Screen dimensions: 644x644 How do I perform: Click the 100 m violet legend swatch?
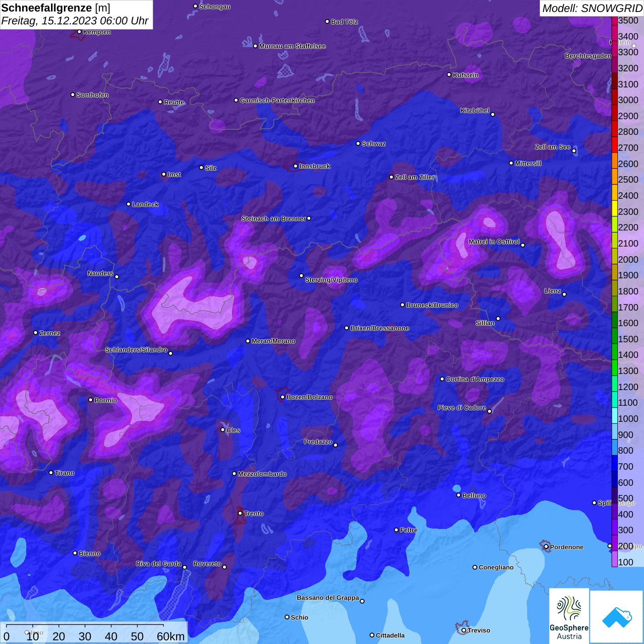(x=615, y=559)
